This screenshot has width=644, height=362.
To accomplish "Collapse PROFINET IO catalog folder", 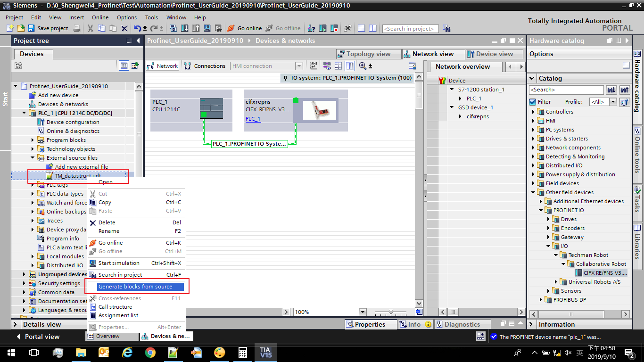I will (541, 210).
